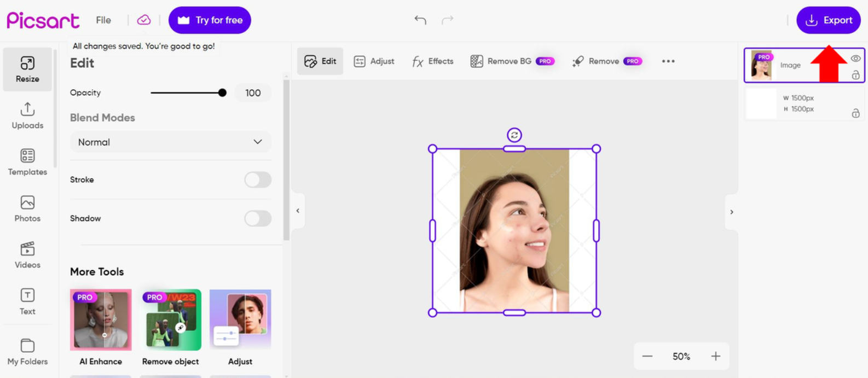Click the left side selection handle
Screen dimensions: 868x378
(432, 231)
